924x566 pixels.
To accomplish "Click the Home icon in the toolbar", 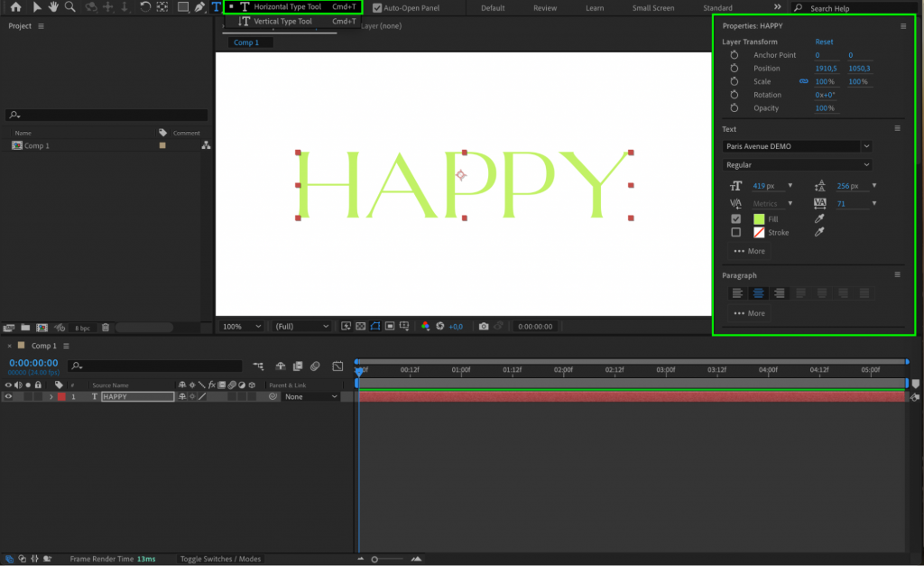I will 15,7.
